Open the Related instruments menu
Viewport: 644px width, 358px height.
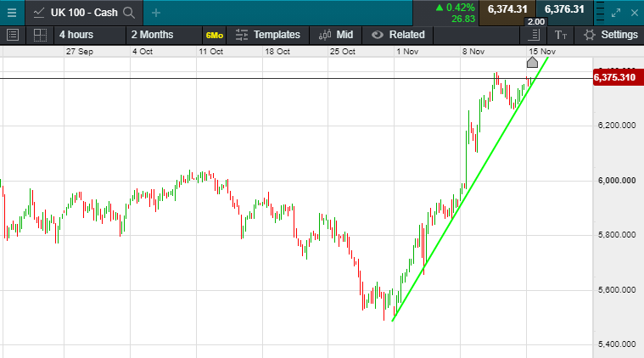pos(398,35)
